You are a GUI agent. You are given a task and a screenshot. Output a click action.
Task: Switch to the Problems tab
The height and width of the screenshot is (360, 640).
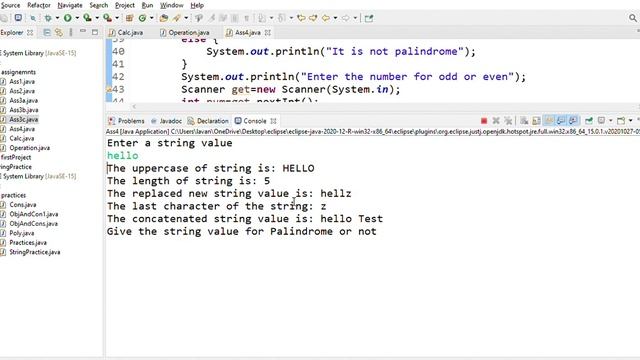click(127, 121)
